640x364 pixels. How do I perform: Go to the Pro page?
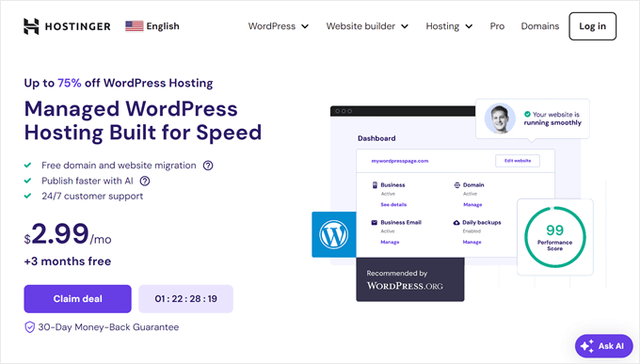tap(497, 26)
